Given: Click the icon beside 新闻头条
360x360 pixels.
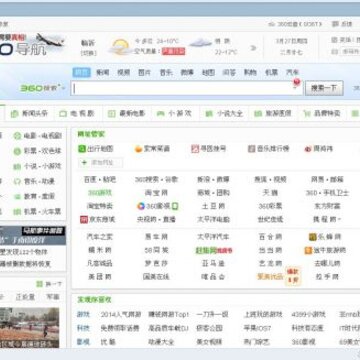Looking at the screenshot, I should click(x=14, y=114).
